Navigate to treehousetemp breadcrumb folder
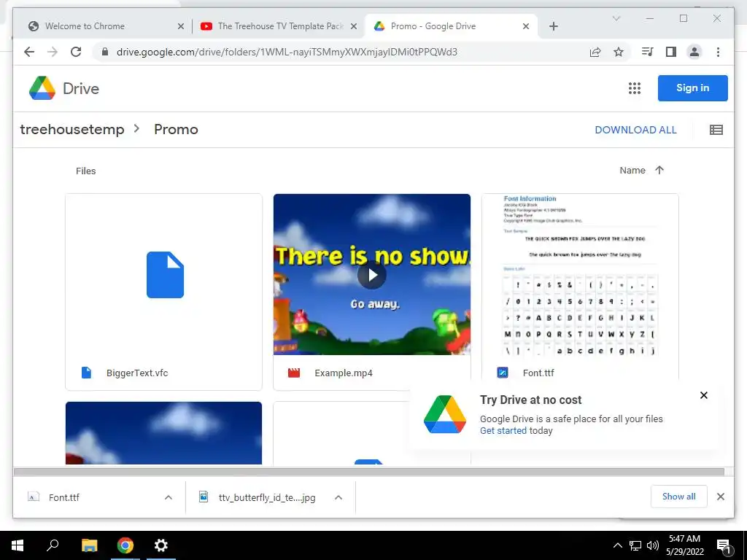The height and width of the screenshot is (560, 747). tap(72, 130)
